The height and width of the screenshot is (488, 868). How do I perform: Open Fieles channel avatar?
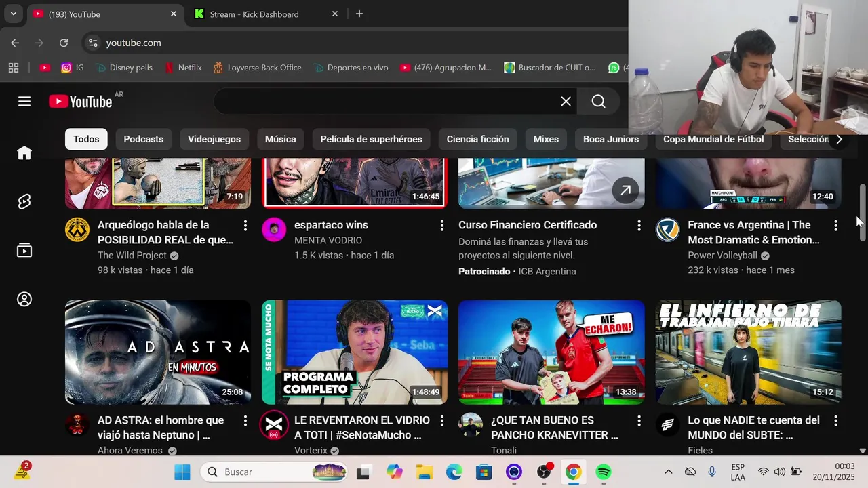667,425
